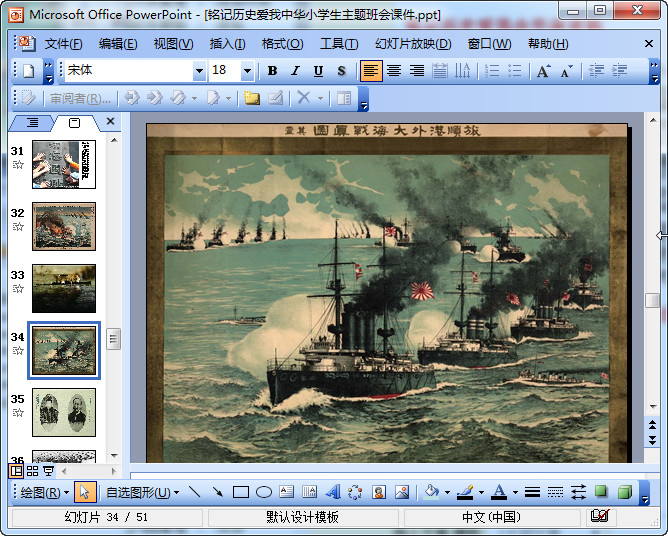Toggle underline formatting
This screenshot has width=668, height=536.
(318, 71)
